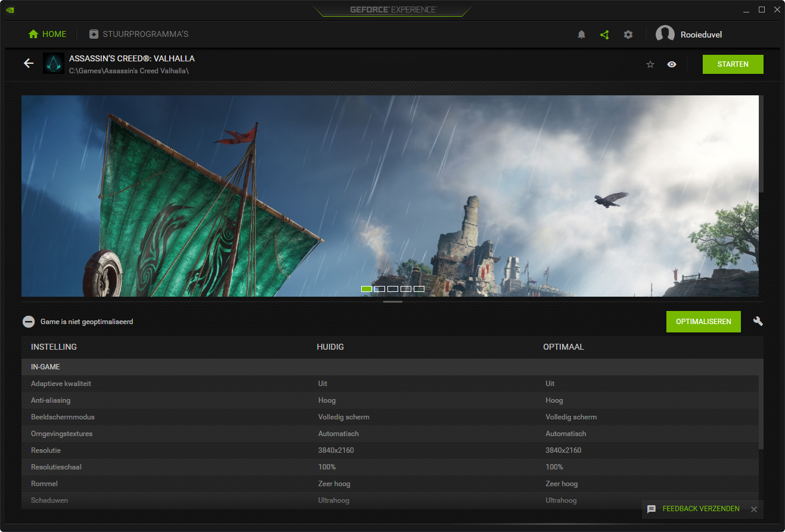Image resolution: width=785 pixels, height=532 pixels.
Task: Click FEEDBACK VERZENDEN link
Action: tap(701, 509)
